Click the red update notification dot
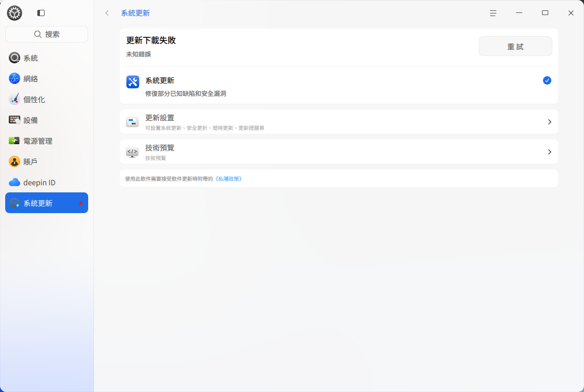584x392 pixels. pyautogui.click(x=81, y=203)
